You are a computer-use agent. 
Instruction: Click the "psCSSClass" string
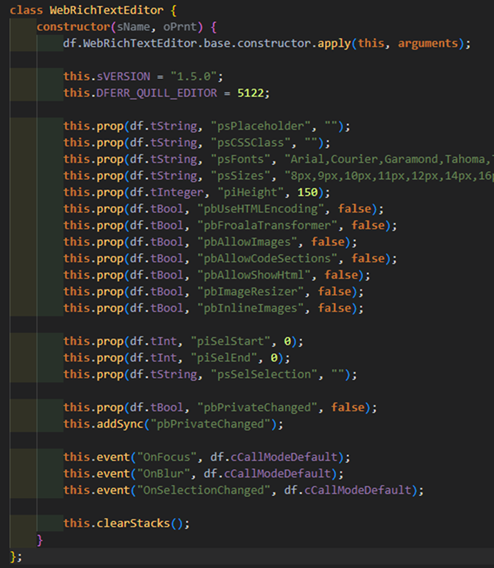(250, 143)
